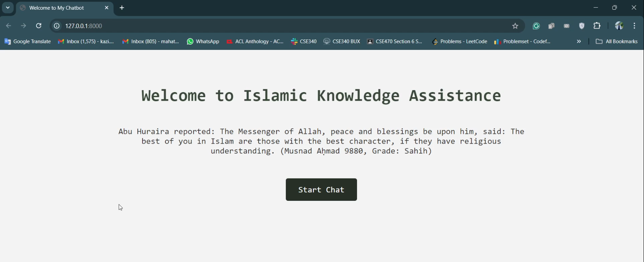Go forward using the forward arrow
The width and height of the screenshot is (644, 262).
click(x=24, y=26)
